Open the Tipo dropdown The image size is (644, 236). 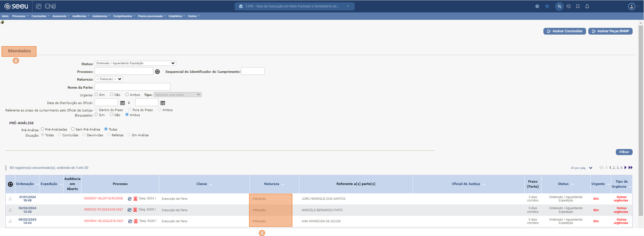[177, 95]
